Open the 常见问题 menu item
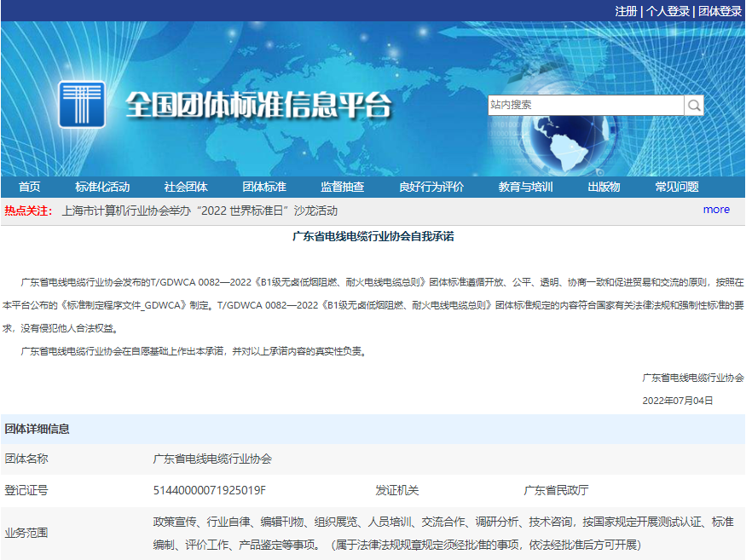 [x=677, y=187]
